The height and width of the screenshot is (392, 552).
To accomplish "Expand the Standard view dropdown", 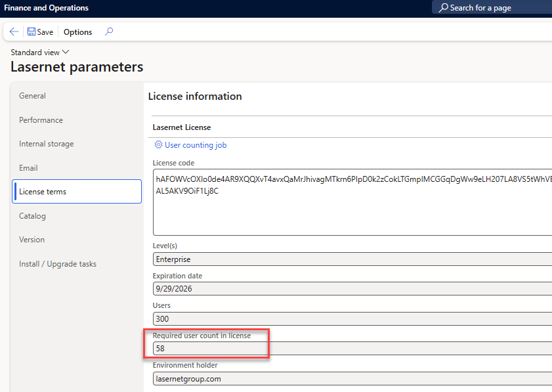I will tap(40, 52).
